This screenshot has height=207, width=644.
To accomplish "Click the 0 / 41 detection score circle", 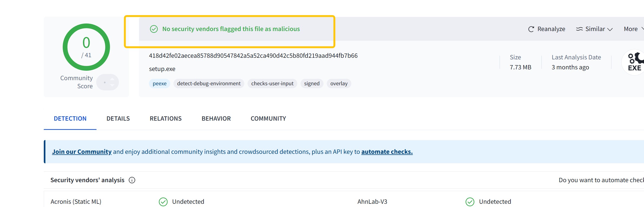I will (x=86, y=47).
